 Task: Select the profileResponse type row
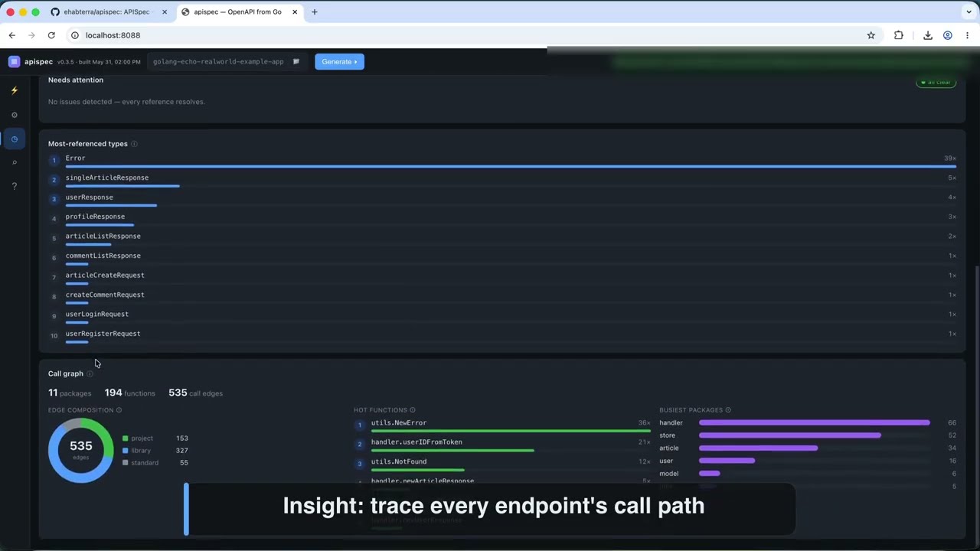(502, 219)
